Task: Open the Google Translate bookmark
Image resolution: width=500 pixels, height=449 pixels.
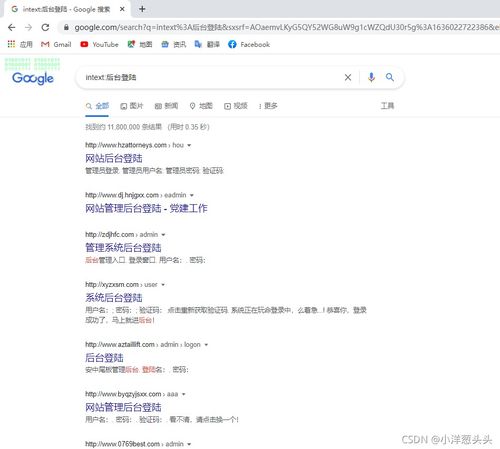Action: click(207, 44)
